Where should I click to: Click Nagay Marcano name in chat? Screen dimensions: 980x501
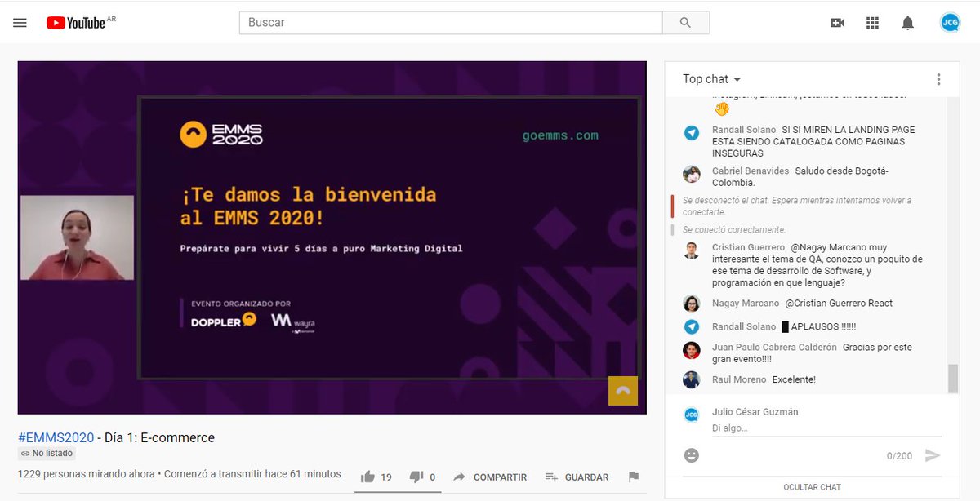click(x=746, y=303)
